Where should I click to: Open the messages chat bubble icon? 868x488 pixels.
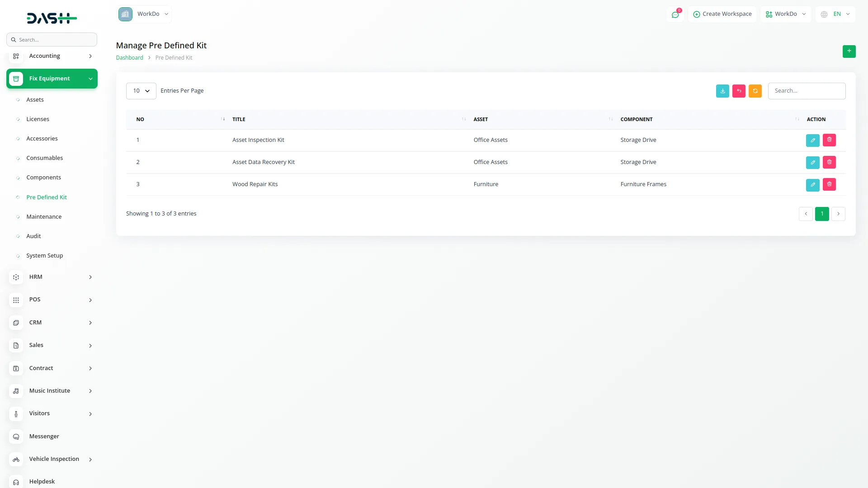tap(675, 14)
